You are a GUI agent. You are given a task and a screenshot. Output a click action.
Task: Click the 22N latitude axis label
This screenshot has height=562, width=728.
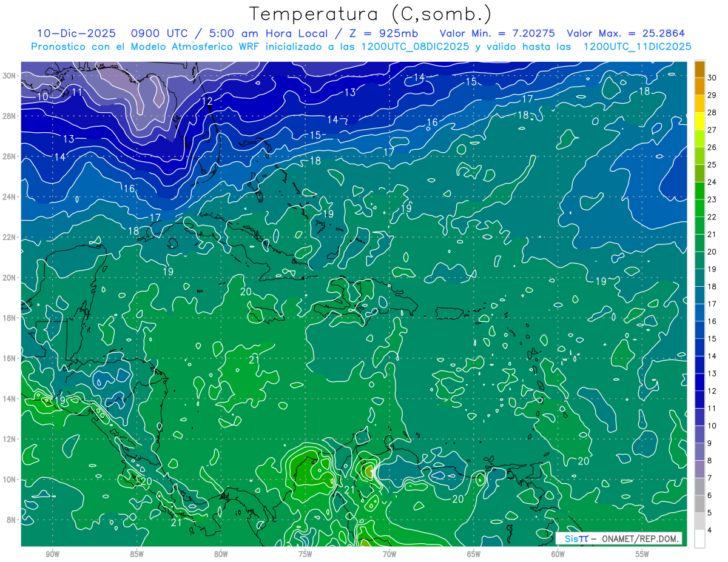[10, 237]
